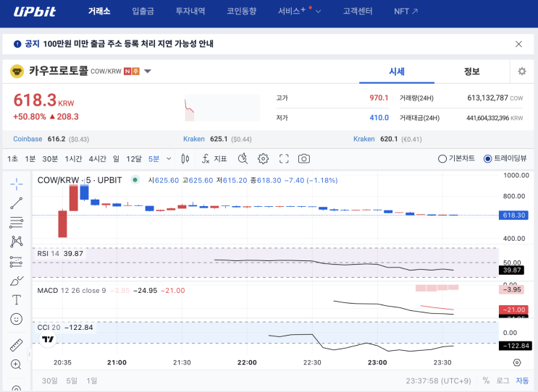Expand the 카우프로토콜 market selector arrow
The height and width of the screenshot is (392, 538).
148,72
